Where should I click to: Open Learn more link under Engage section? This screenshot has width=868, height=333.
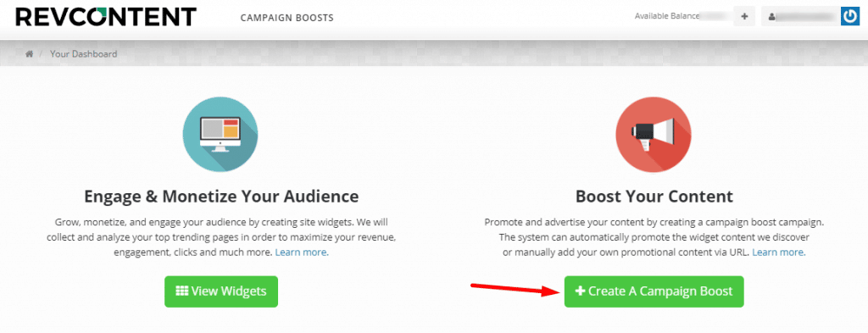pyautogui.click(x=302, y=253)
